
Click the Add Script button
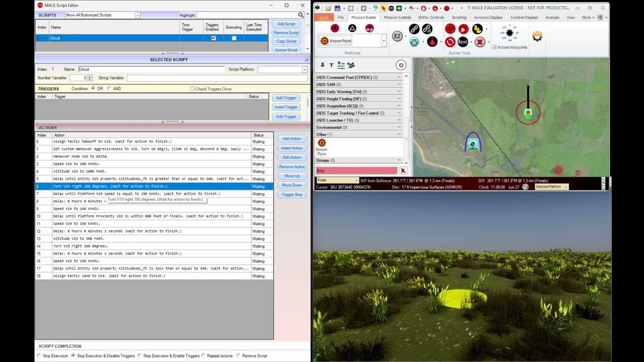pos(286,24)
